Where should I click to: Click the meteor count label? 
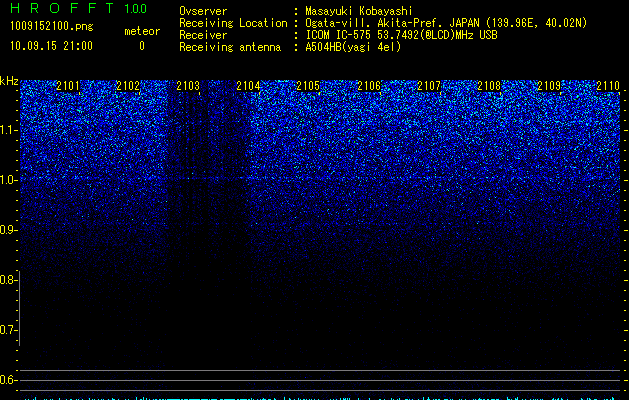point(142,31)
